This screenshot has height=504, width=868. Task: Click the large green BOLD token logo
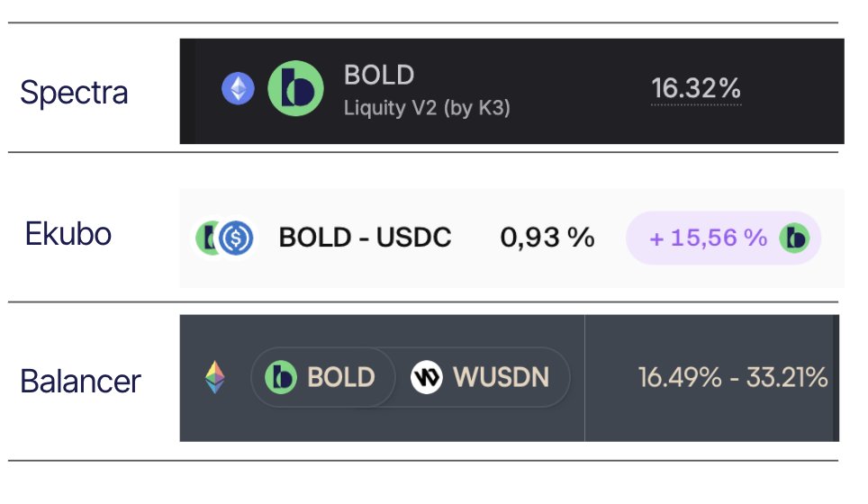click(x=295, y=88)
